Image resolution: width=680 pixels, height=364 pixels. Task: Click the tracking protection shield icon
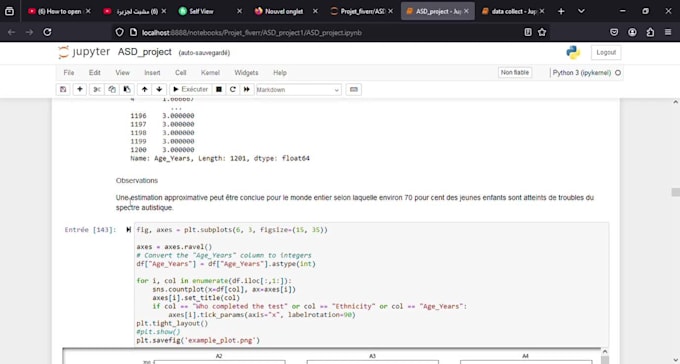pos(120,32)
